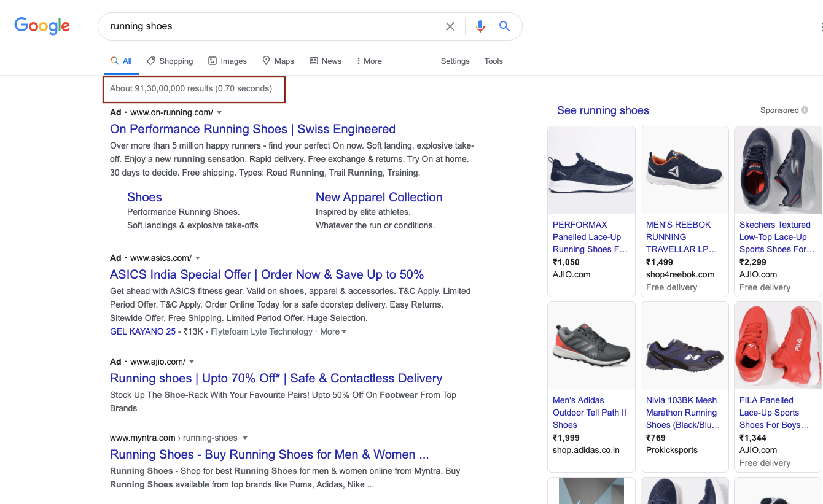Click the ₹1,344 price text
823x504 pixels.
pos(753,438)
